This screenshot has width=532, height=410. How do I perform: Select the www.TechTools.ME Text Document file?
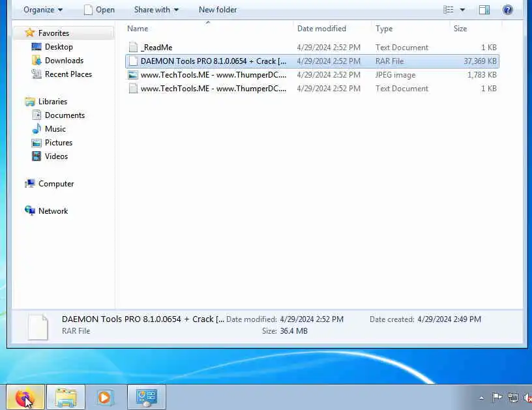(x=312, y=89)
